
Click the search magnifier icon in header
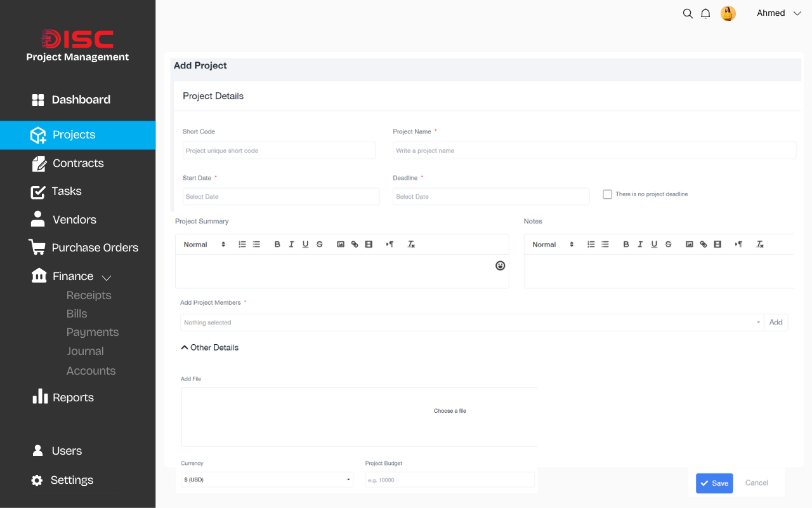click(687, 13)
